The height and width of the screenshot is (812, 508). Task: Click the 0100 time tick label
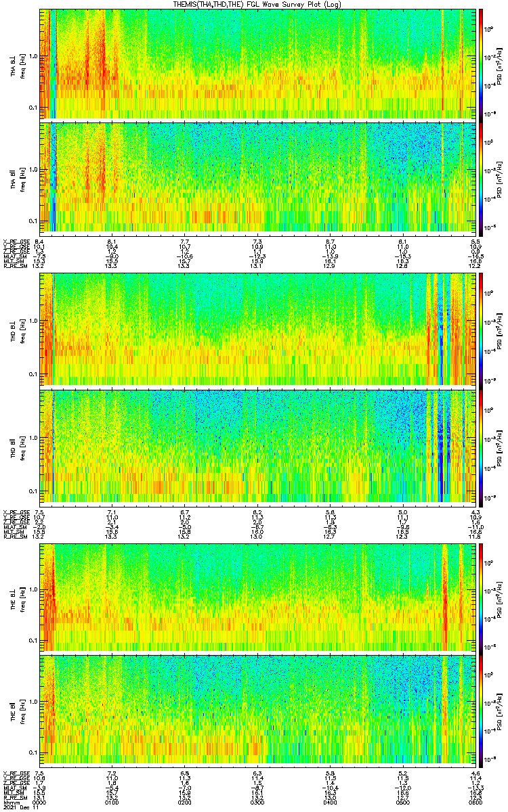click(112, 801)
